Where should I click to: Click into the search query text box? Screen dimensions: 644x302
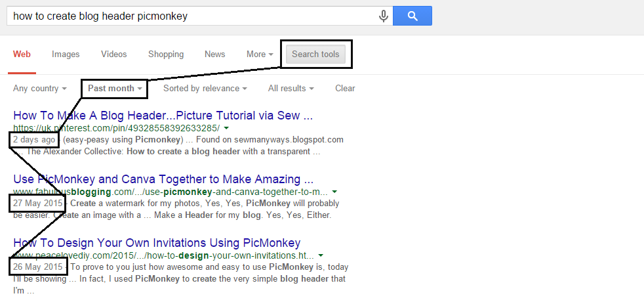click(x=192, y=16)
